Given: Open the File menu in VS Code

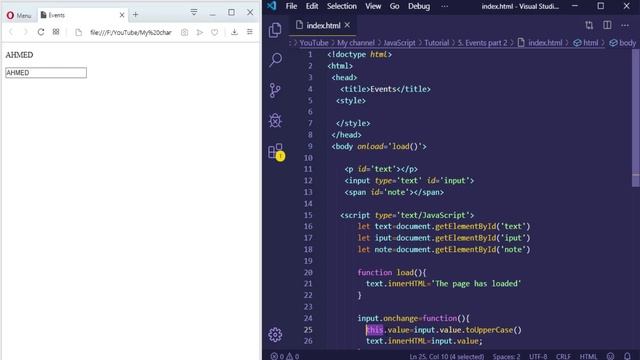Looking at the screenshot, I should 291,6.
